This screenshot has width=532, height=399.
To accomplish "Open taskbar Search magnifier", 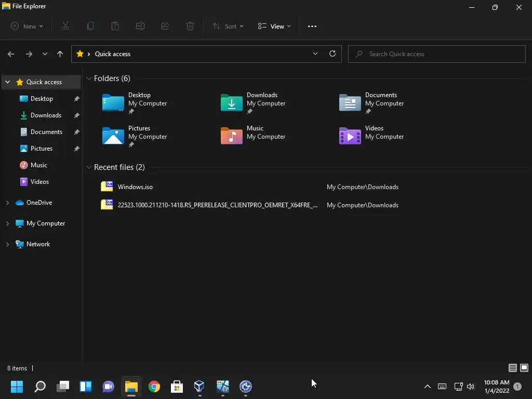I will tap(40, 387).
